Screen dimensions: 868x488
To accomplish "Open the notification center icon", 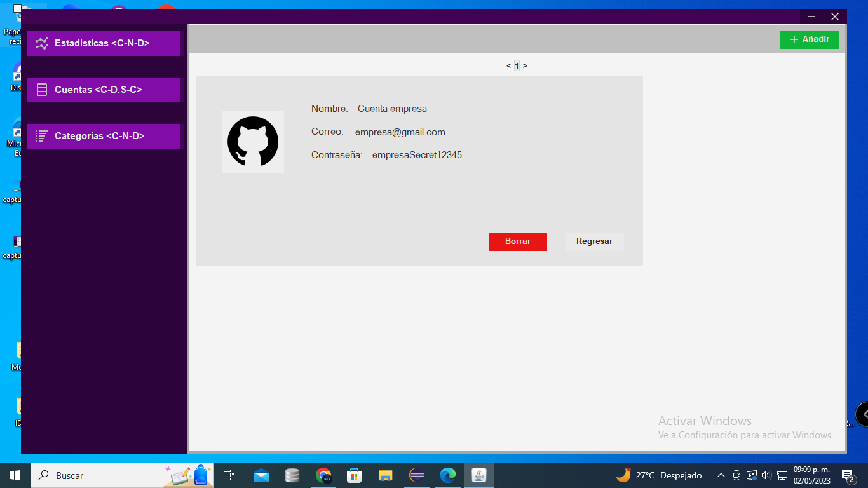I will point(848,475).
